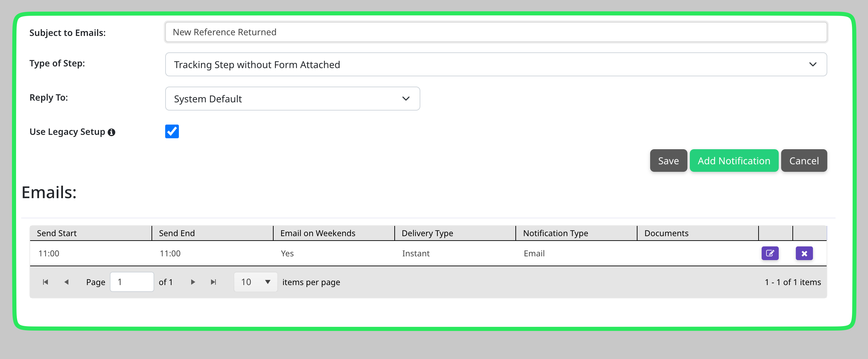Go to last page arrow icon
This screenshot has height=359, width=868.
click(213, 282)
